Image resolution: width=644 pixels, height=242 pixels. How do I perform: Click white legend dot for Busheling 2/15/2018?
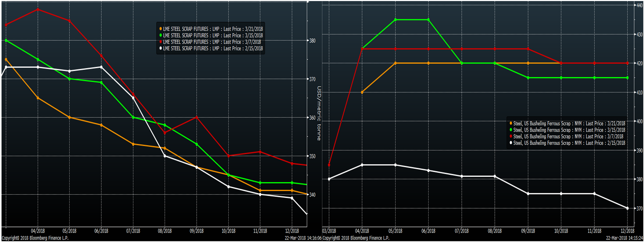(x=511, y=143)
